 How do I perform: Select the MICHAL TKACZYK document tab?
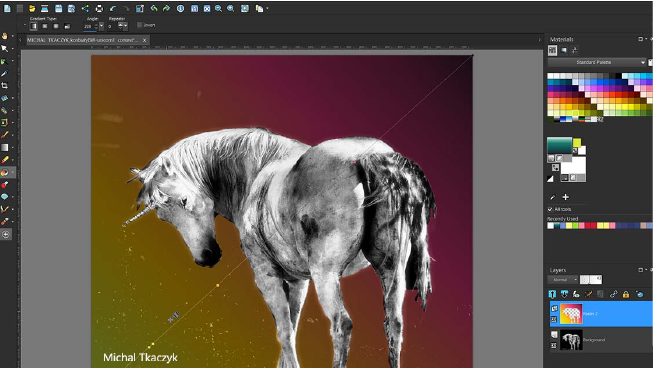click(82, 40)
